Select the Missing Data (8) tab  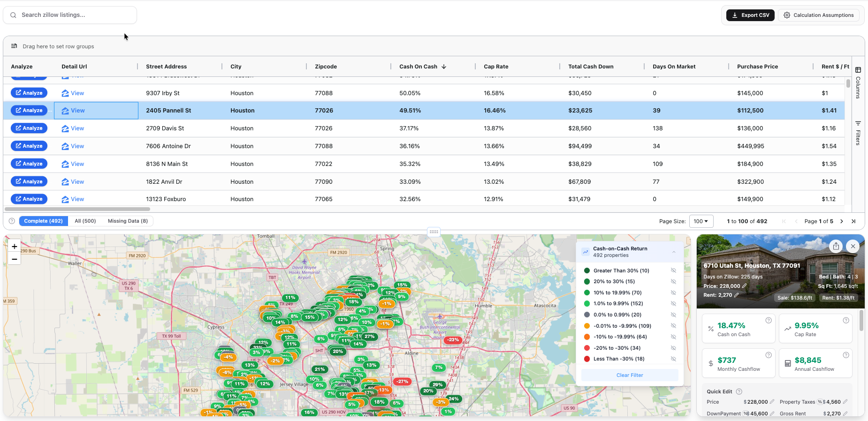pyautogui.click(x=128, y=221)
